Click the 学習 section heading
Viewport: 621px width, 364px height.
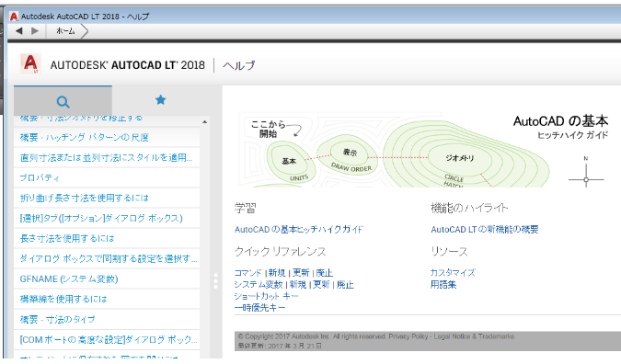245,208
